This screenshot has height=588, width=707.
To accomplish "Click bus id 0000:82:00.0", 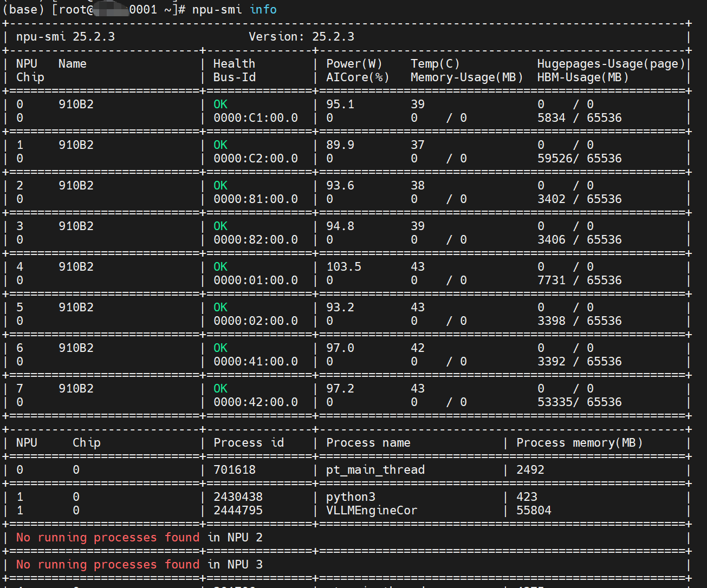I will (x=256, y=240).
